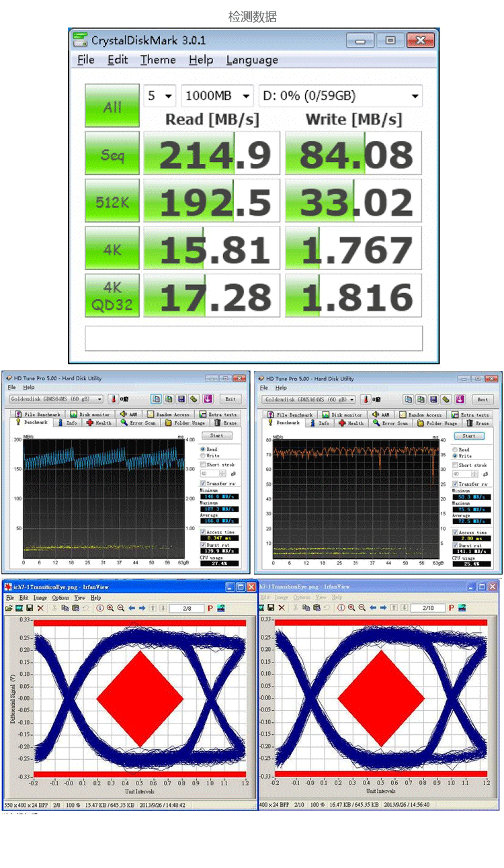Uncheck Access time in left HD Tune
504x868 pixels.
(x=203, y=532)
